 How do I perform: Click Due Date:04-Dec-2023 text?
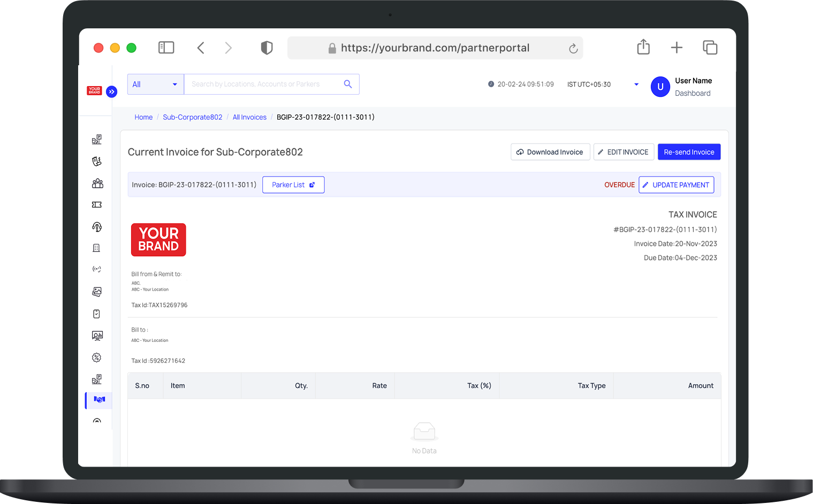[x=680, y=257]
